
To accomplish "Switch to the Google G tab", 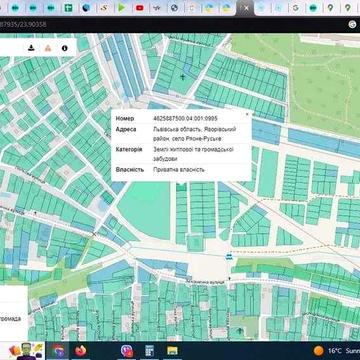I will tap(295, 8).
